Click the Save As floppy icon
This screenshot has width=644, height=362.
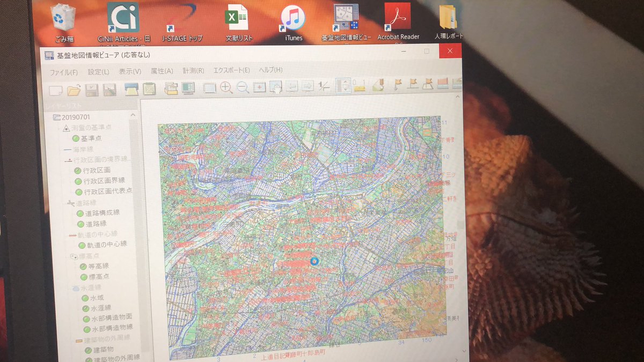tap(109, 90)
